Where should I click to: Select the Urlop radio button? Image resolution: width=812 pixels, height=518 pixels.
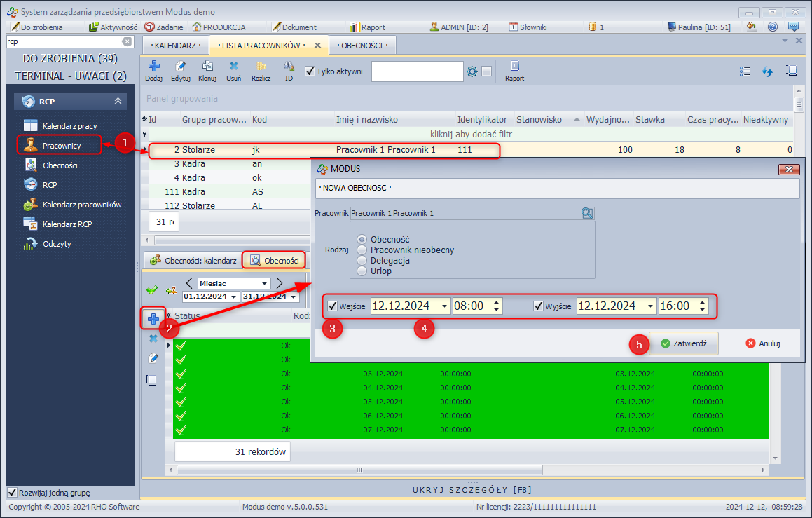(362, 271)
